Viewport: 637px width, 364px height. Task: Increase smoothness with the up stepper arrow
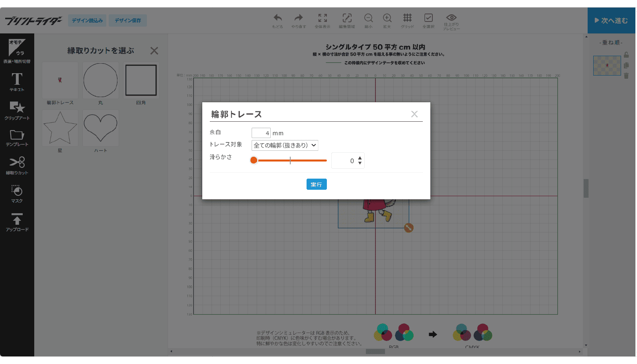pos(360,158)
